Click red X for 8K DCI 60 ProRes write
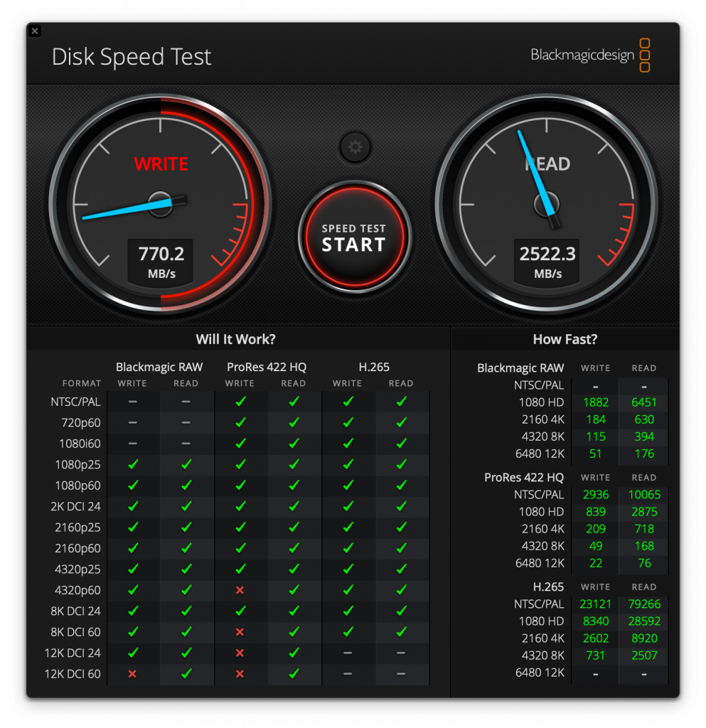This screenshot has height=728, width=706. point(240,632)
